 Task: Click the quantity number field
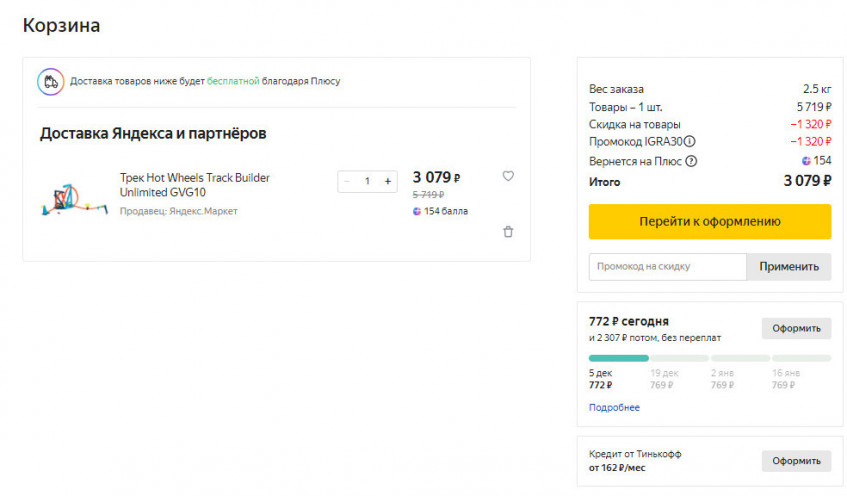[367, 181]
